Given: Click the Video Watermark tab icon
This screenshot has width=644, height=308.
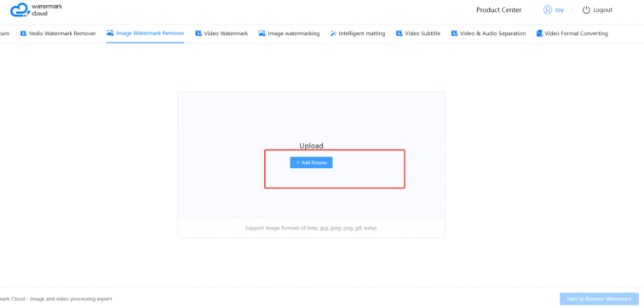Looking at the screenshot, I should (x=198, y=33).
